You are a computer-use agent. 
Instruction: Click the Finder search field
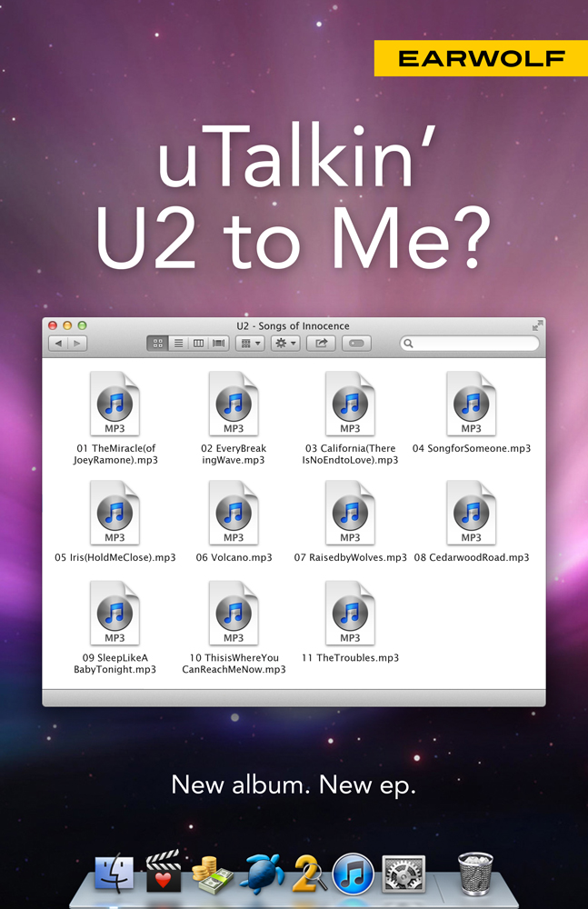(x=470, y=344)
